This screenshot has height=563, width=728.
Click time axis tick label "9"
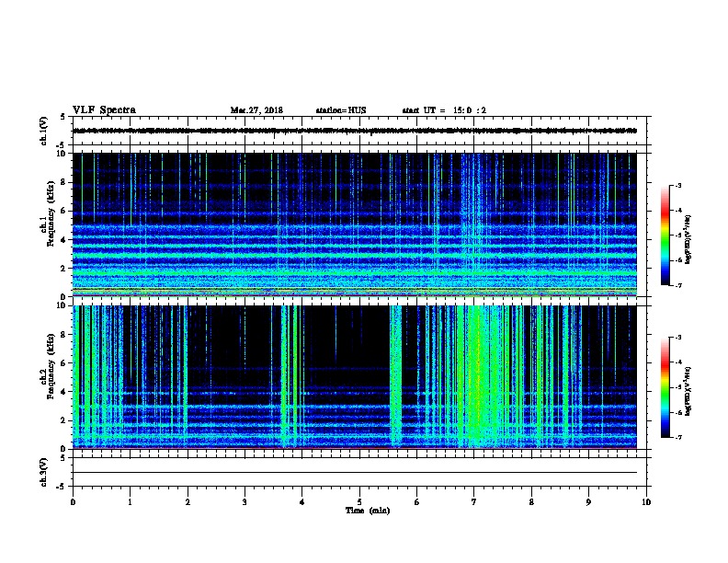(x=588, y=502)
